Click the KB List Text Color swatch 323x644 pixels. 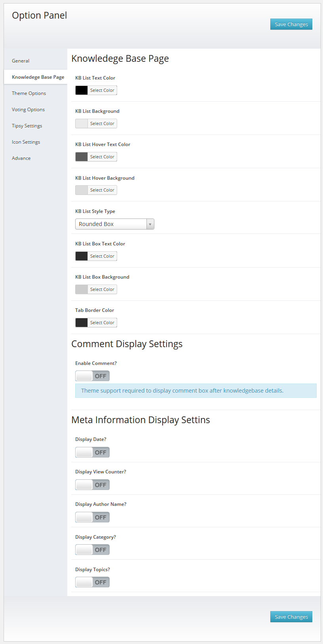tap(82, 90)
